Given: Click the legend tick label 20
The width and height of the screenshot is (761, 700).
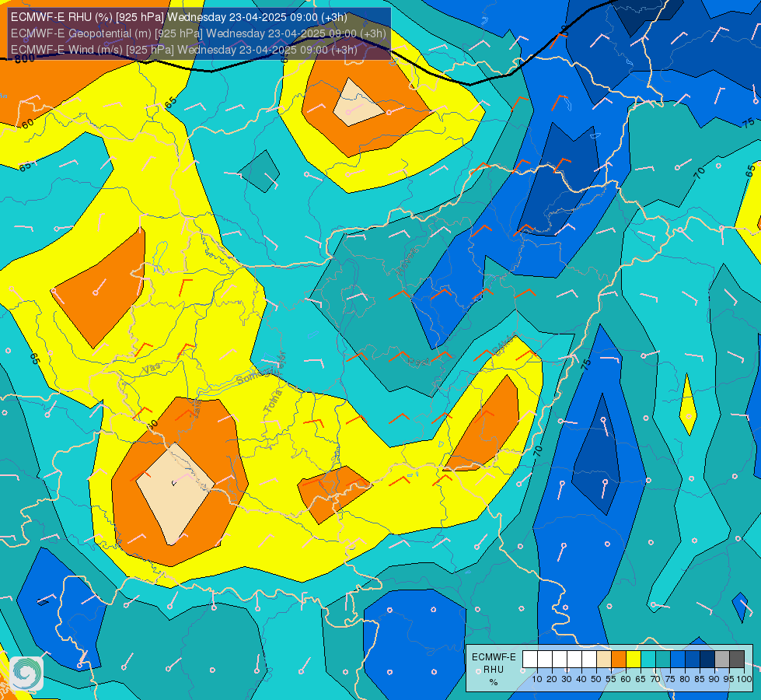Looking at the screenshot, I should click(552, 679).
